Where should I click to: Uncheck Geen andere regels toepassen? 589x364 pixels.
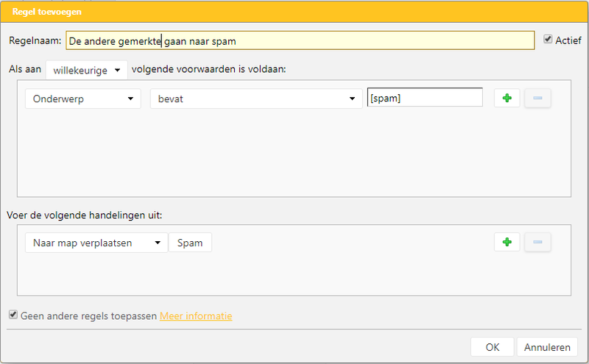tap(13, 315)
